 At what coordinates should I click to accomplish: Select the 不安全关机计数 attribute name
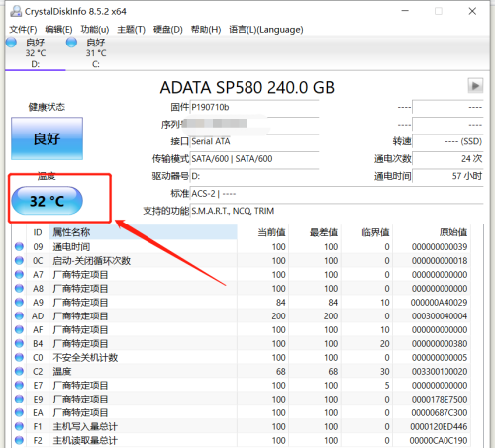(85, 358)
